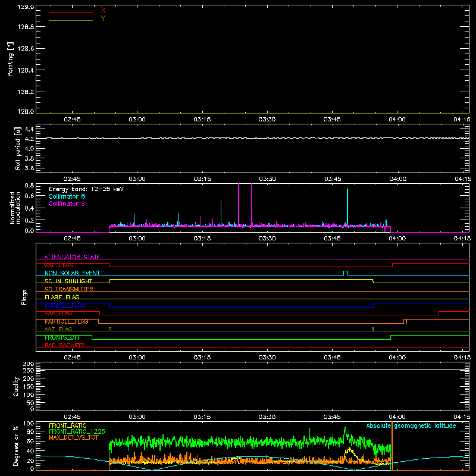Select the green FRONT_RATIO_1225 legend label

pyautogui.click(x=77, y=431)
